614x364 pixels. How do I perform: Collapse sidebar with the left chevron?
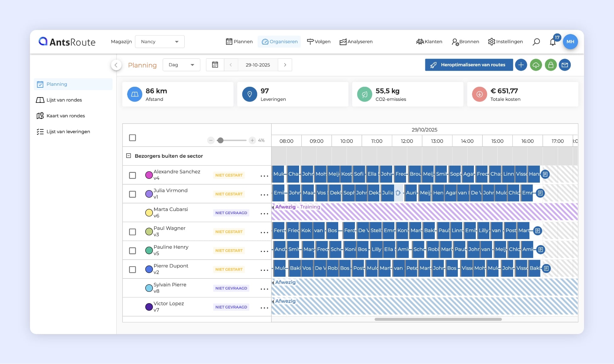[116, 65]
